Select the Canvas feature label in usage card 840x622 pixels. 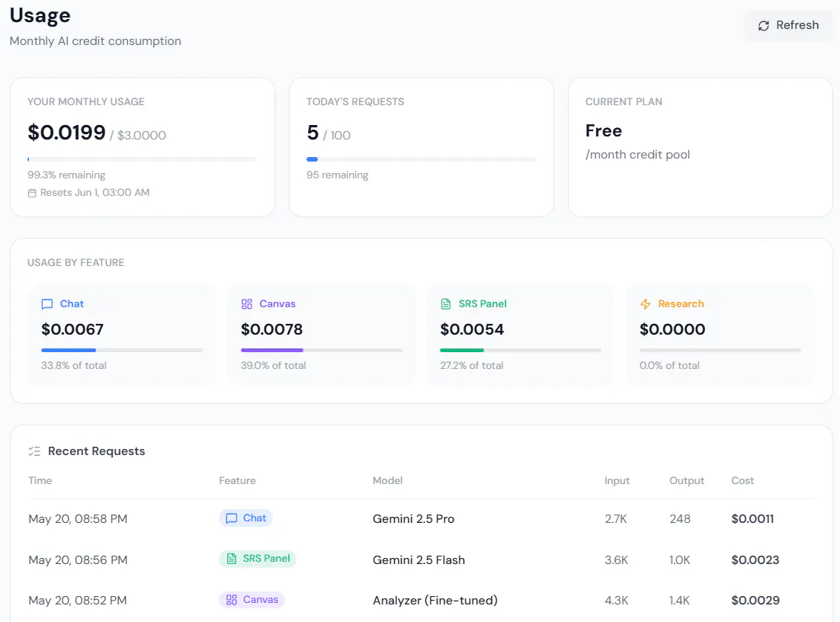(277, 304)
